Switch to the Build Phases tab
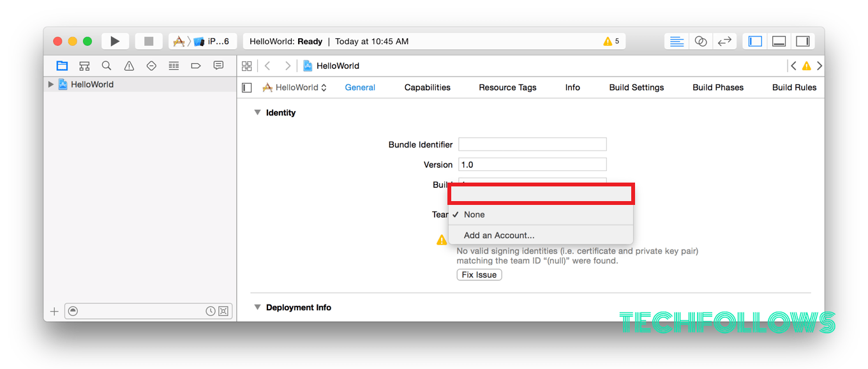Viewport: 868px width, 369px height. tap(718, 87)
